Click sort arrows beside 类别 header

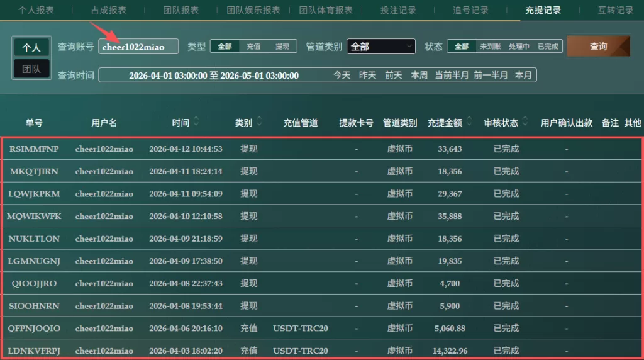pos(259,122)
